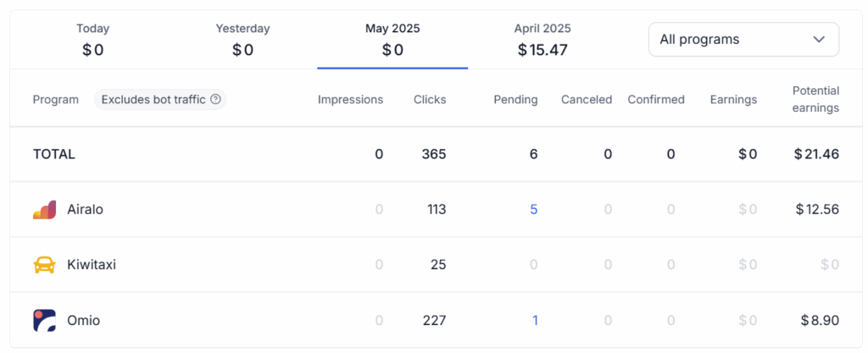Select the May 2025 tab
The width and height of the screenshot is (868, 353).
[392, 39]
